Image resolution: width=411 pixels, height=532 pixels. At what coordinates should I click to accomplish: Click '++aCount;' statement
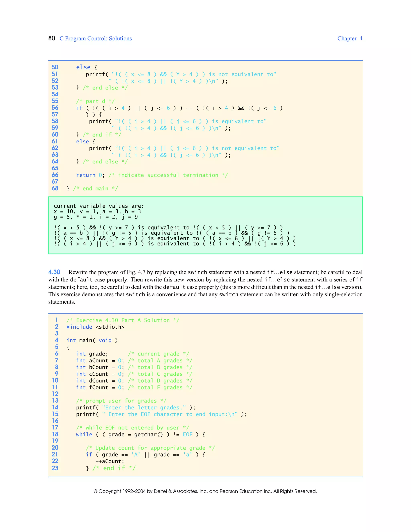click(x=110, y=461)
